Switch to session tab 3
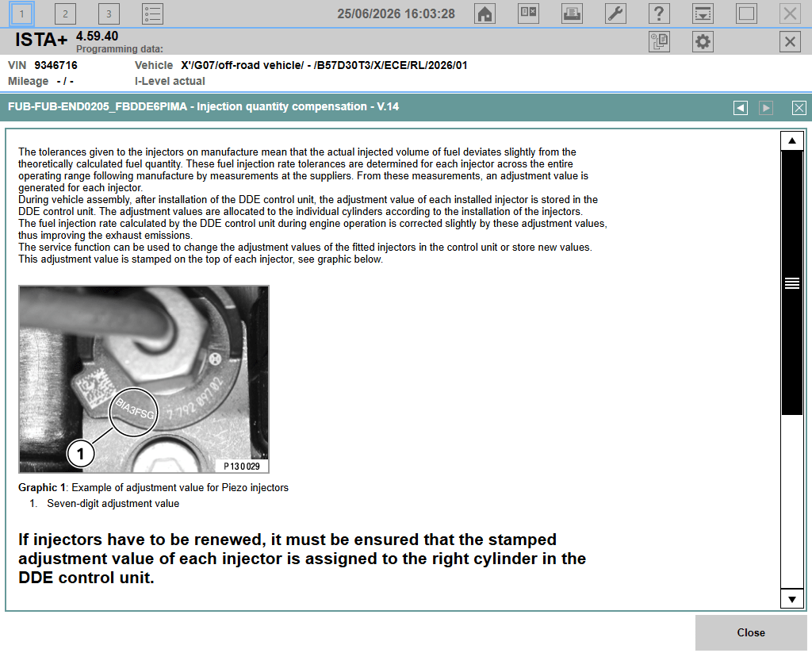 109,14
